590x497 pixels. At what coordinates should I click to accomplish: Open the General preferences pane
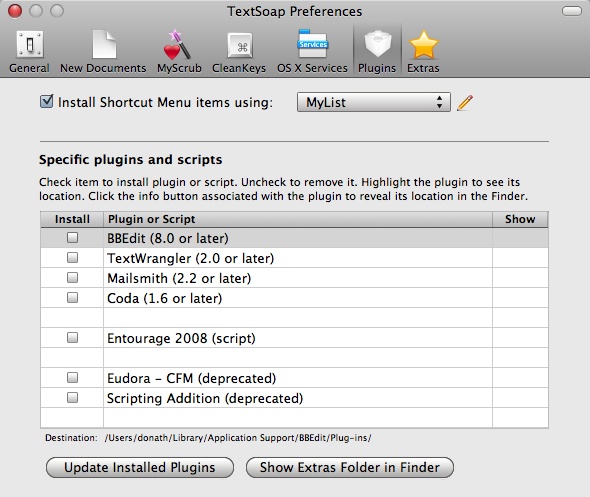pos(29,52)
